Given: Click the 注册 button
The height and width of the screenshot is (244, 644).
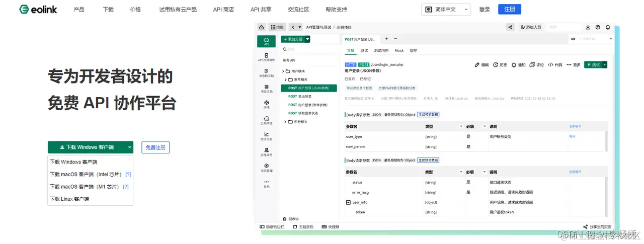Looking at the screenshot, I should (510, 10).
